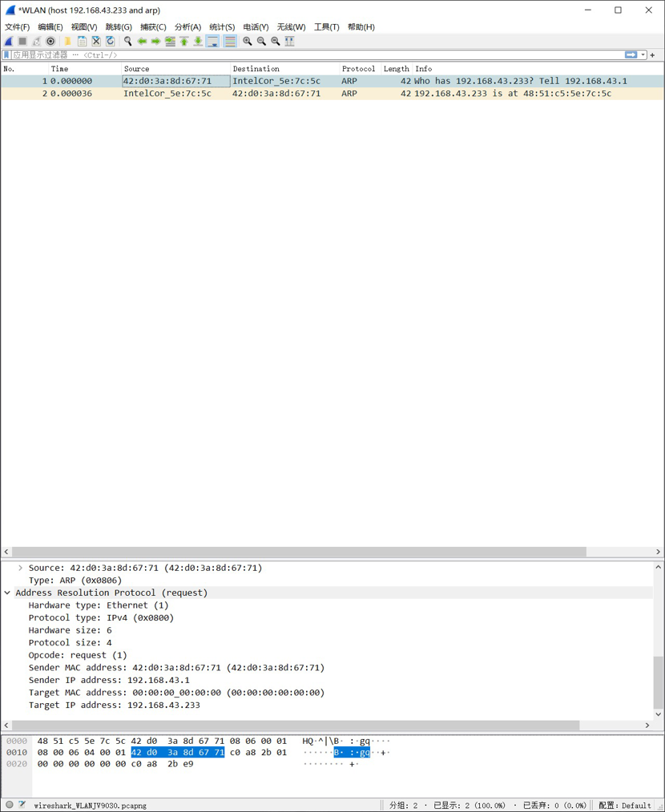Viewport: 665px width, 812px height.
Task: Open the display filter bookmark menu
Action: (6, 55)
